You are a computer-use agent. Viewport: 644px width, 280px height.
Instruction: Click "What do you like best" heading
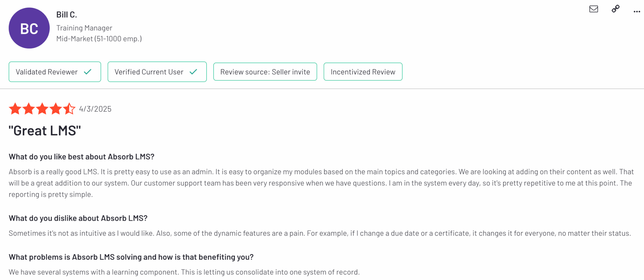click(81, 157)
